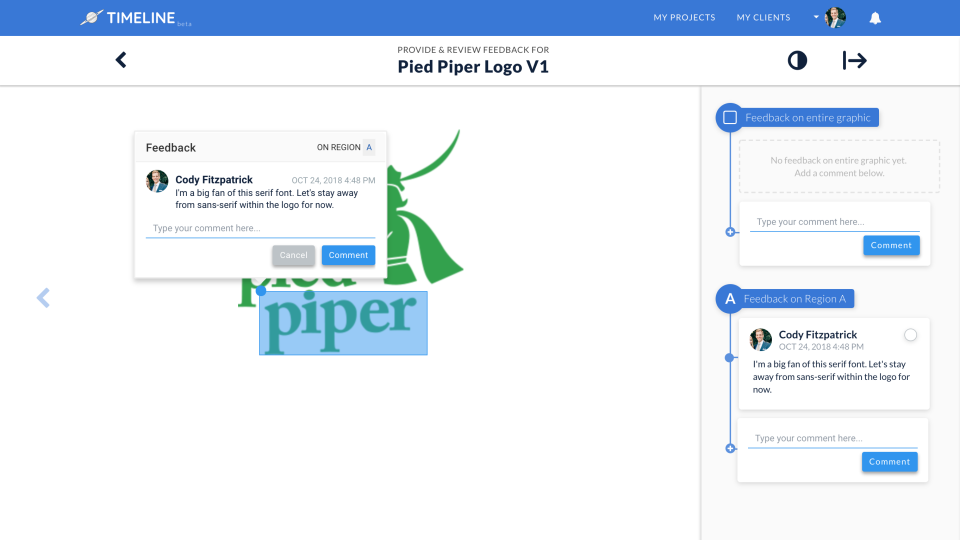The height and width of the screenshot is (540, 960).
Task: Focus the comment field in Feedback popup
Action: tap(260, 228)
